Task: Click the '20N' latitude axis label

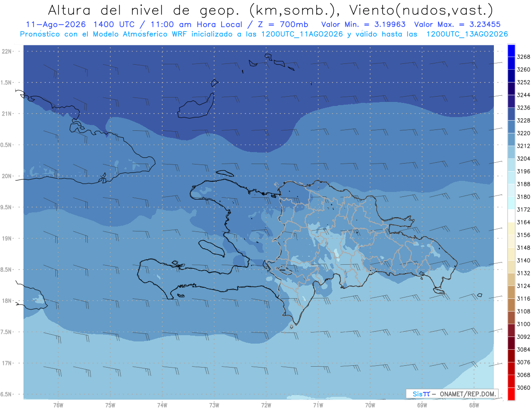Action: 7,176
